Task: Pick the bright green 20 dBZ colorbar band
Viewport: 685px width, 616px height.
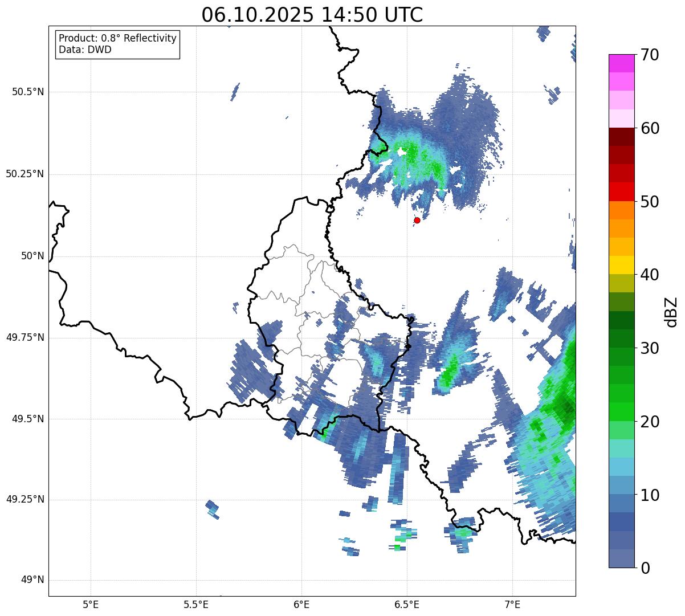Action: pos(621,412)
